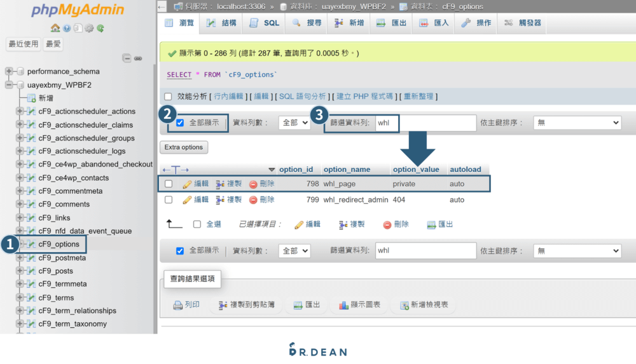Click the 列印 print icon
Screen dimensions: 636x364
point(177,305)
